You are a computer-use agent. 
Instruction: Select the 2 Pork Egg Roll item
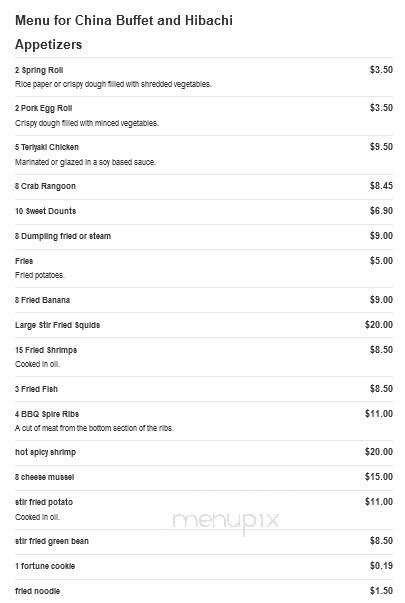tap(43, 108)
